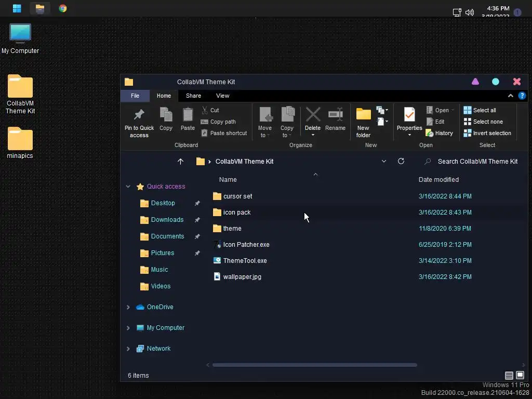532x399 pixels.
Task: Click the volume speaker tray icon
Action: click(x=470, y=12)
